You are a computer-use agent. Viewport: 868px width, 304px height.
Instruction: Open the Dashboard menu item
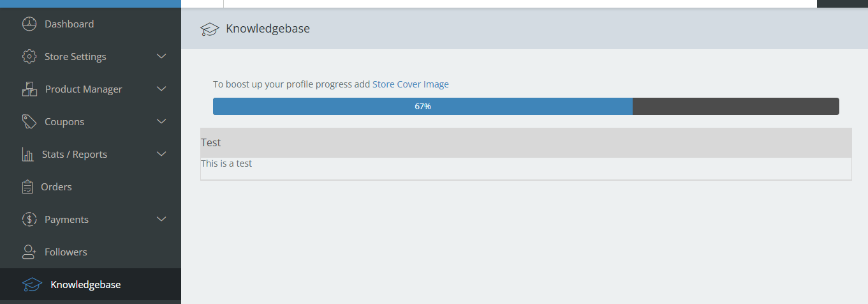click(69, 24)
